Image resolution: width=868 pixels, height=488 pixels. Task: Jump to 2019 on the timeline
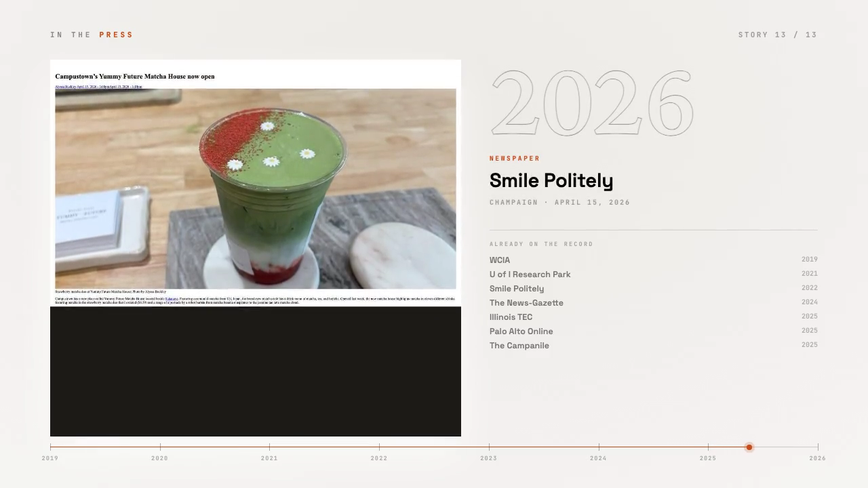[x=50, y=458]
